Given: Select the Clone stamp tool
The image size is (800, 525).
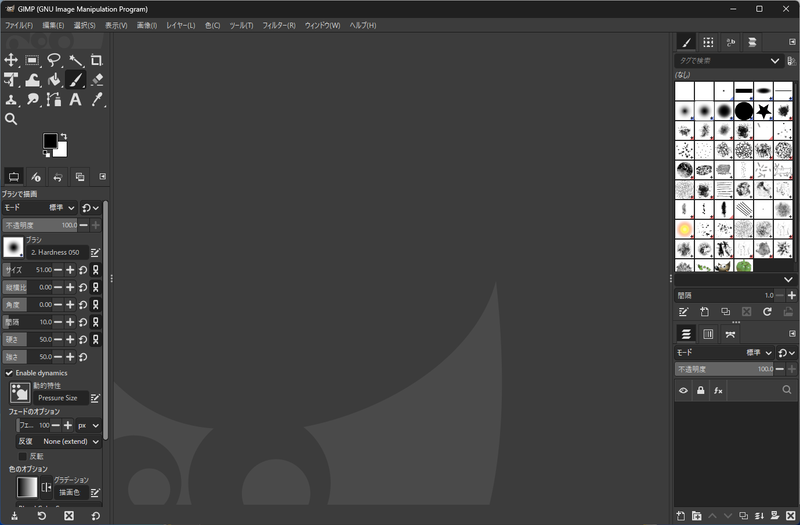Looking at the screenshot, I should [x=11, y=99].
